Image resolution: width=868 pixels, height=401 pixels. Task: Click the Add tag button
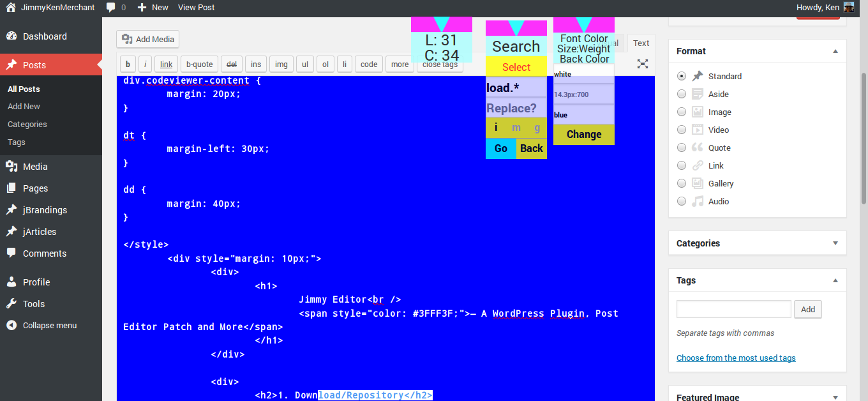(x=808, y=309)
